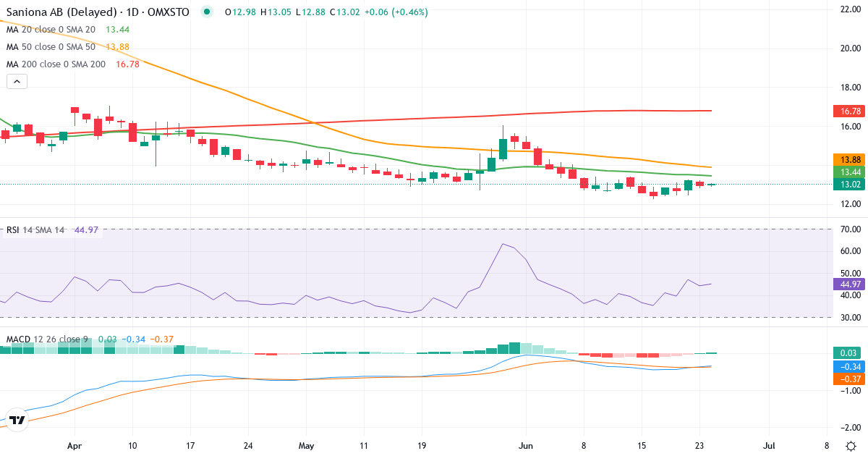Click the 18.00 price axis label
The height and width of the screenshot is (456, 868).
[849, 88]
